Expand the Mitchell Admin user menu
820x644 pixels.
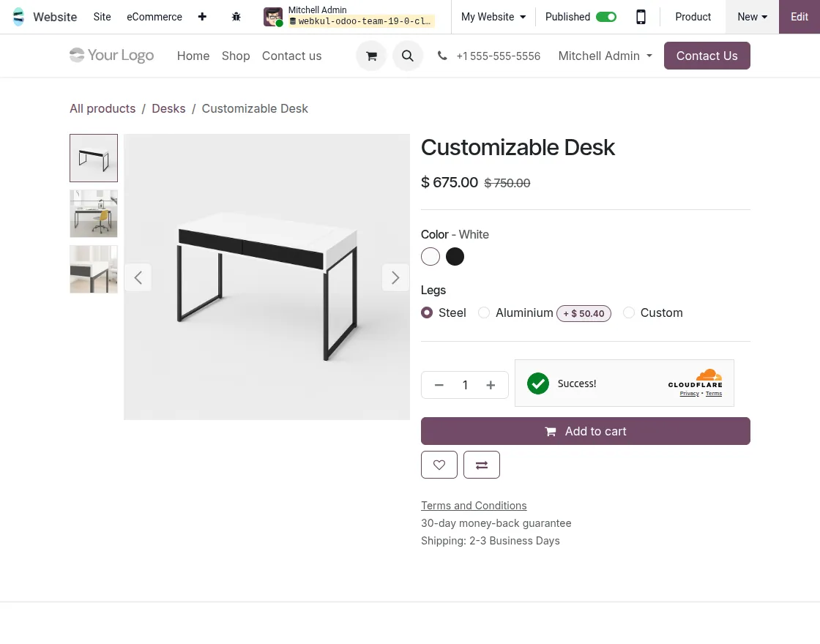pos(605,56)
